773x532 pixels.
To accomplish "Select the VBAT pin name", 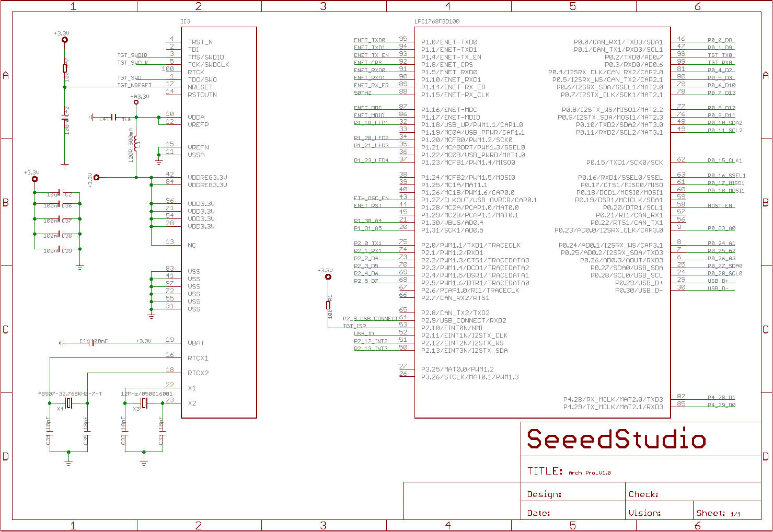I will [x=196, y=343].
